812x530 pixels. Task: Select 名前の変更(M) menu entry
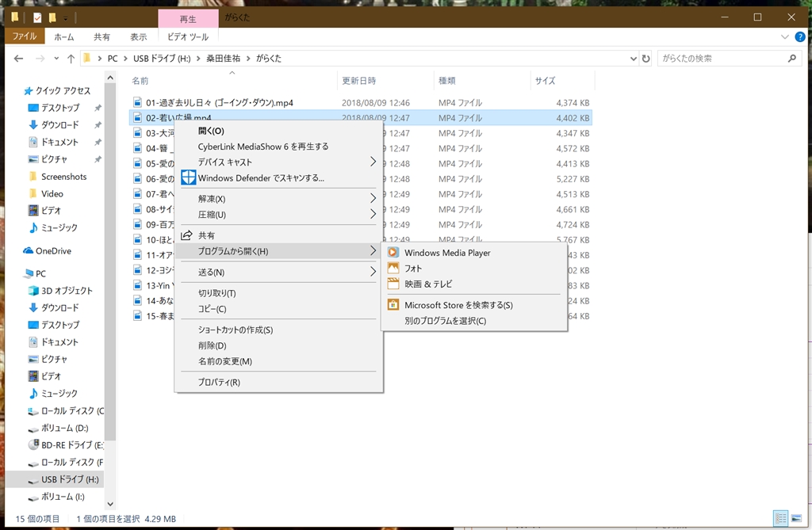pos(278,360)
